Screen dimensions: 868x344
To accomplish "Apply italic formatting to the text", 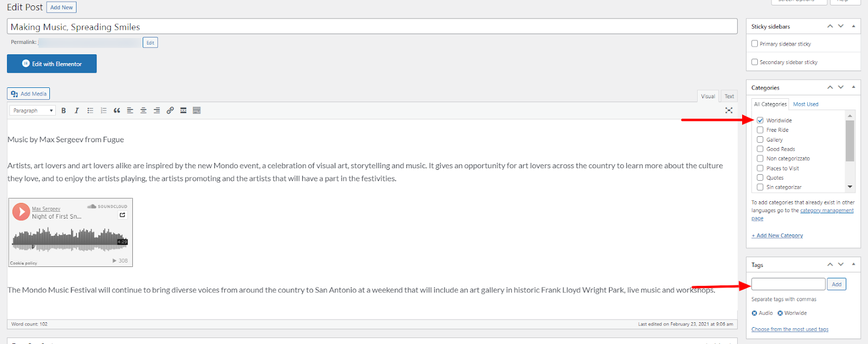I will click(x=76, y=111).
